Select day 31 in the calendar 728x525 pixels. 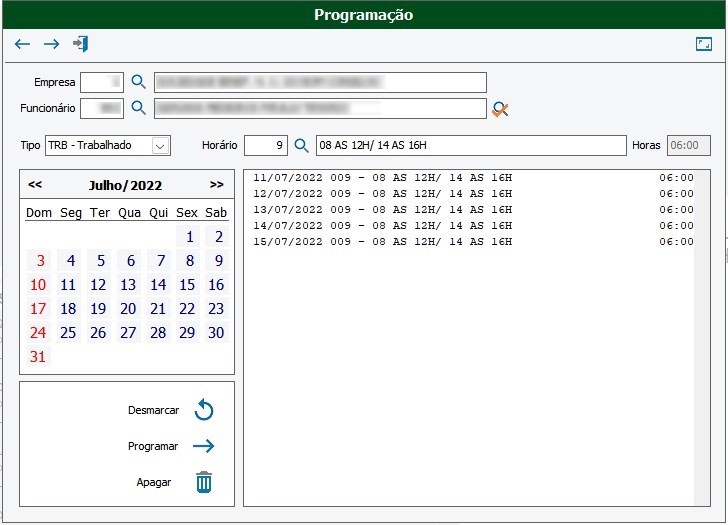point(38,357)
